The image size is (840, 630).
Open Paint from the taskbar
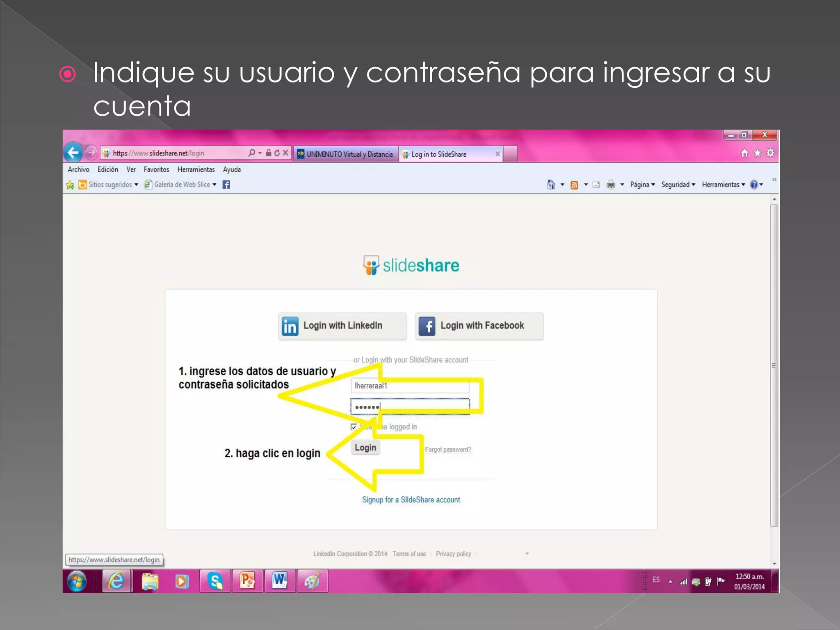pyautogui.click(x=312, y=581)
